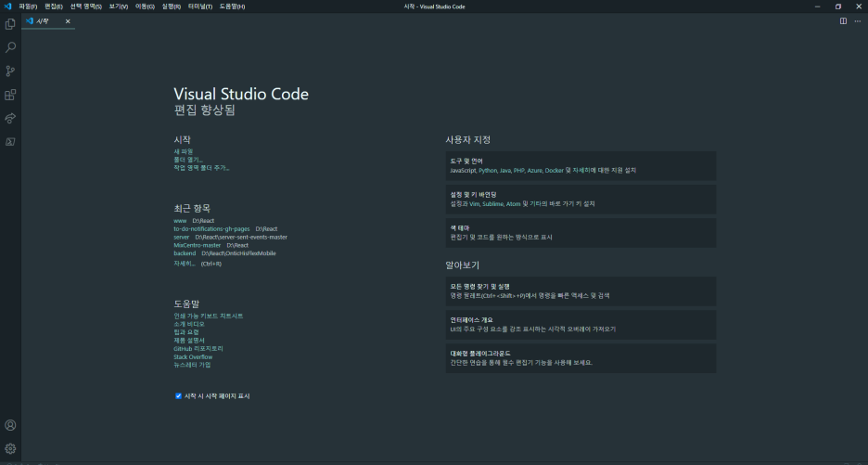Click the 폴더 열기... link
Viewport: 868px width, 465px height.
(x=188, y=160)
